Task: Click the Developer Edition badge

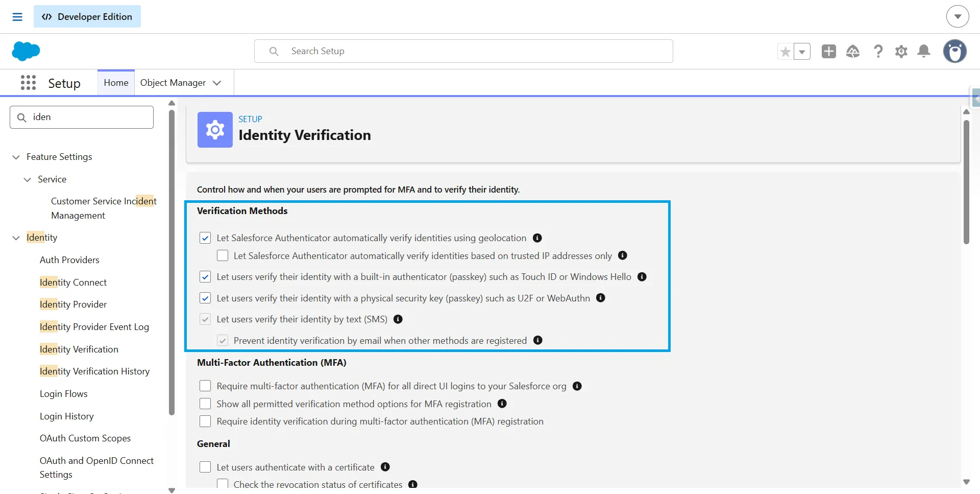Action: 87,17
